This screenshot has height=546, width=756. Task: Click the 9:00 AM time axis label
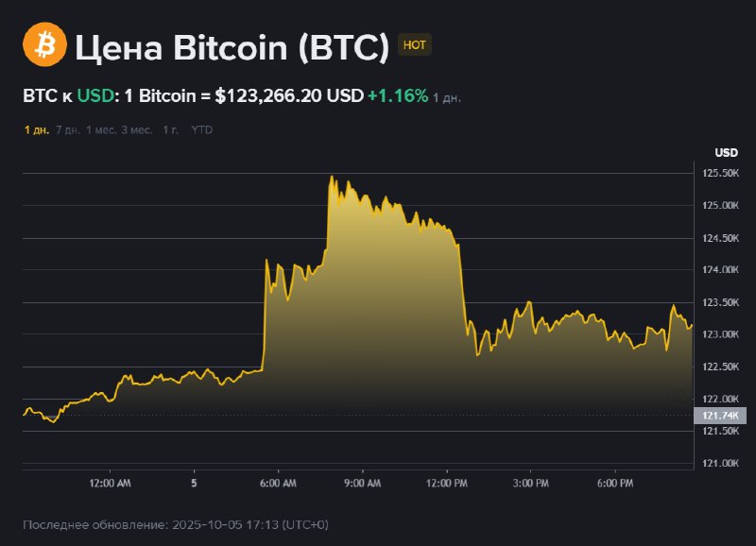[x=362, y=483]
